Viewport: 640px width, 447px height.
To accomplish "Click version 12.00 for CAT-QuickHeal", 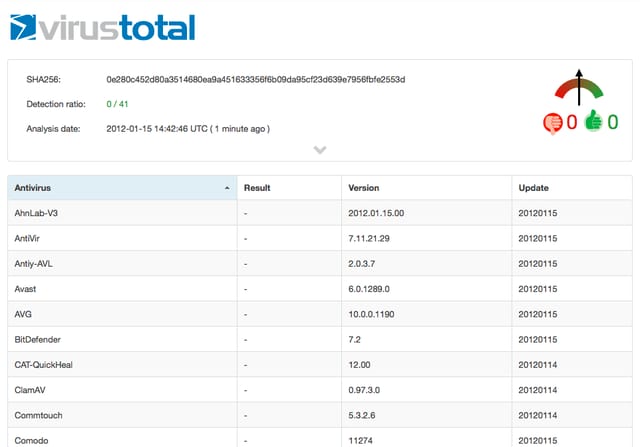I will pyautogui.click(x=359, y=365).
